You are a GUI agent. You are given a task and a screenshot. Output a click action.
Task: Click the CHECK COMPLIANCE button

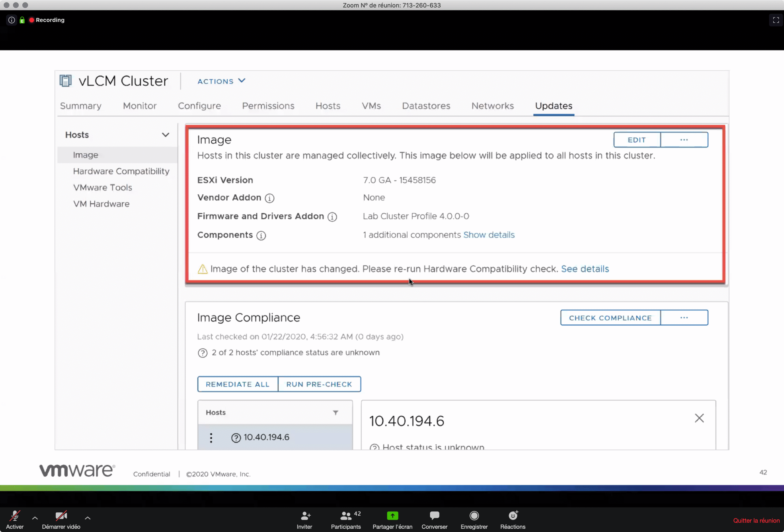[610, 318]
